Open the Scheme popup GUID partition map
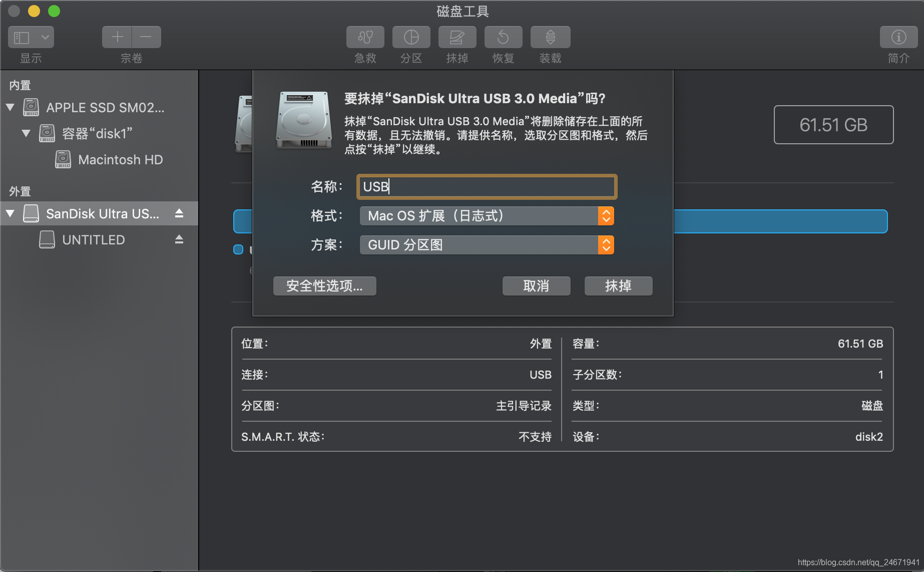Viewport: 924px width, 572px height. [487, 245]
